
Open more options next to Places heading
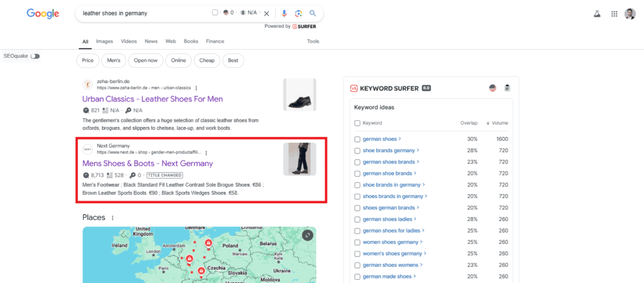point(113,218)
